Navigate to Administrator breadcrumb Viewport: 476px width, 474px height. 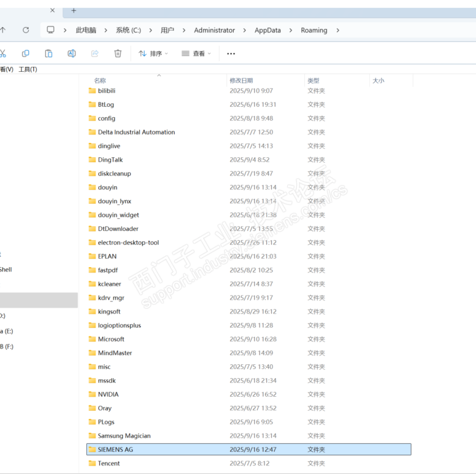pyautogui.click(x=215, y=30)
